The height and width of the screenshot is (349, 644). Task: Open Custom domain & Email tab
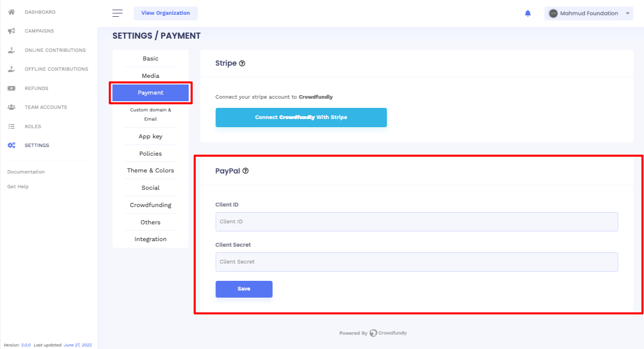point(150,114)
